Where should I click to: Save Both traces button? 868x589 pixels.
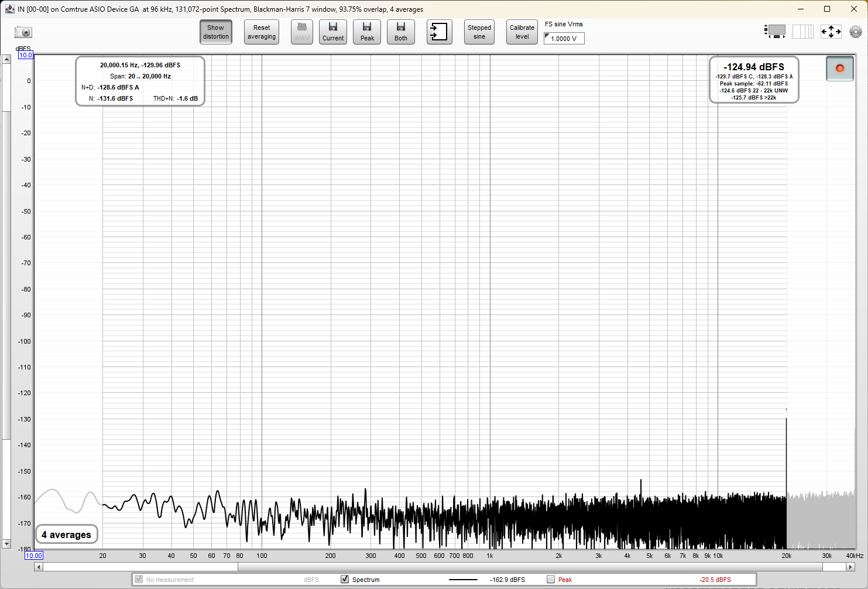point(401,32)
